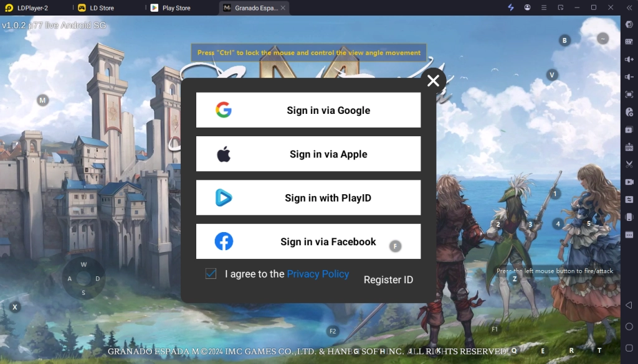Switch to the Play Store tab
Image resolution: width=638 pixels, height=364 pixels.
pos(171,7)
